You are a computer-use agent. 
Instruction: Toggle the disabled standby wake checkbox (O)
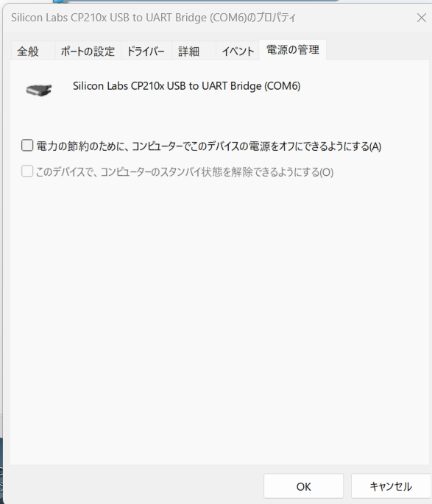coord(27,171)
